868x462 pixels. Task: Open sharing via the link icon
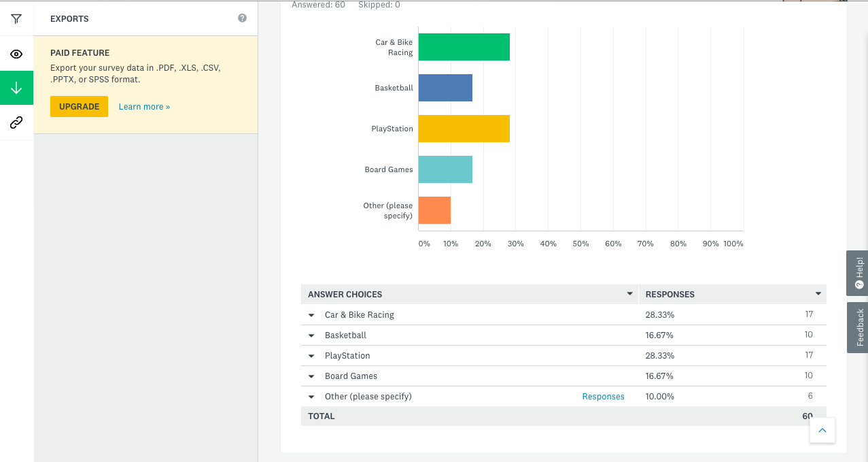click(16, 122)
